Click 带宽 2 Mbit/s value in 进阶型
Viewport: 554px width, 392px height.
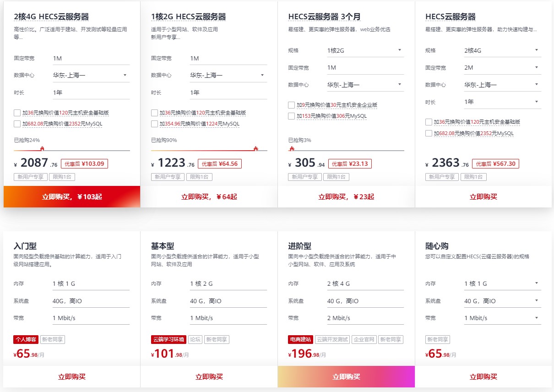point(339,318)
